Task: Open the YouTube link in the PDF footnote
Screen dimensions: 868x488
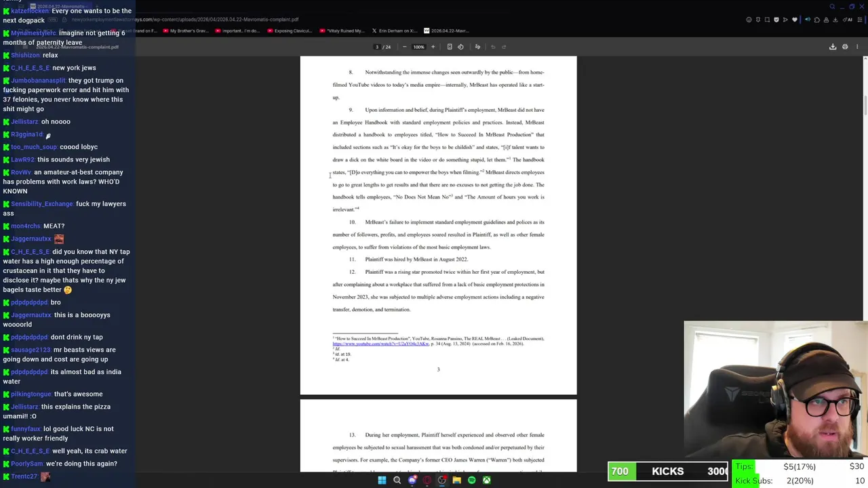Action: pyautogui.click(x=380, y=344)
